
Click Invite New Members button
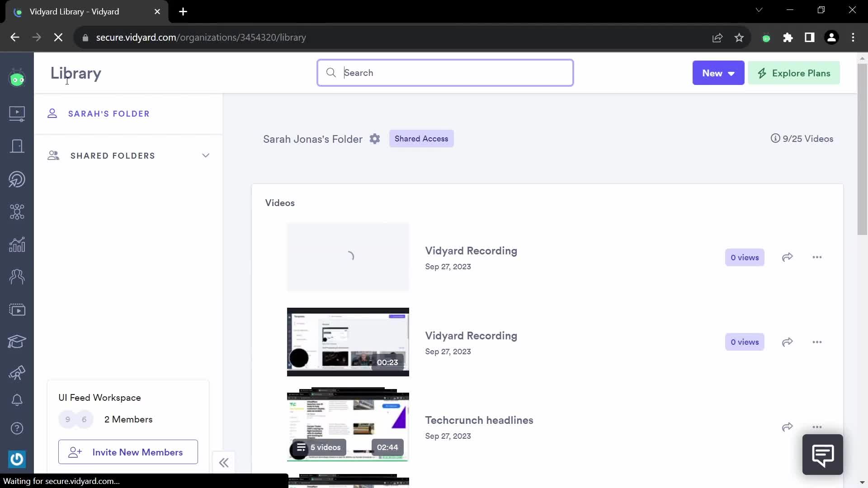click(128, 452)
